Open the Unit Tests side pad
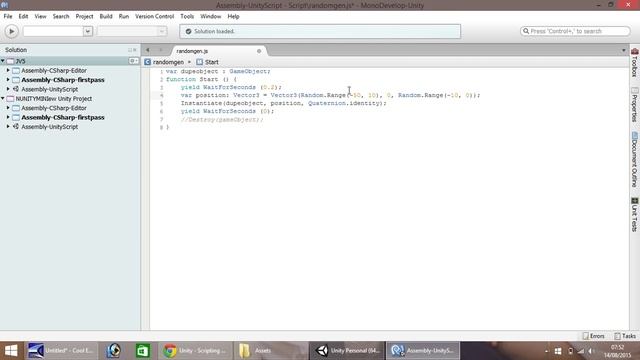640x360 pixels. pyautogui.click(x=635, y=215)
